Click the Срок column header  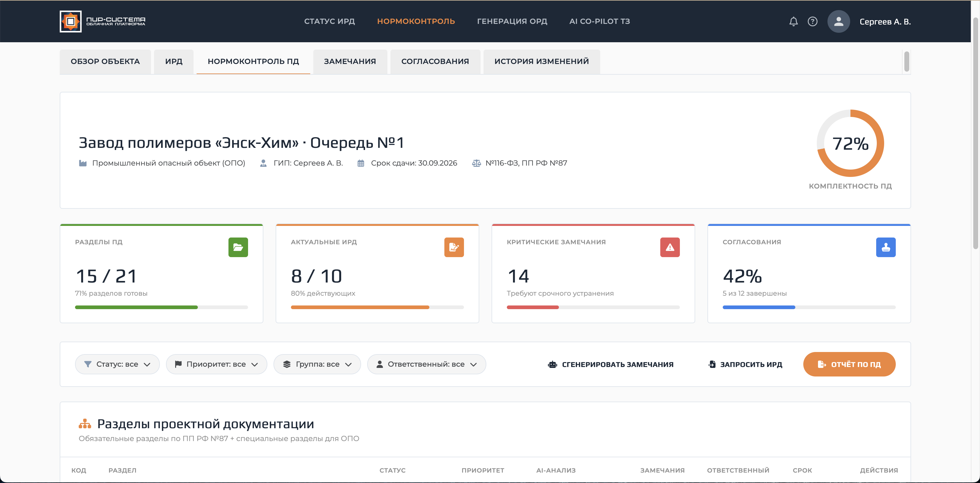click(802, 470)
